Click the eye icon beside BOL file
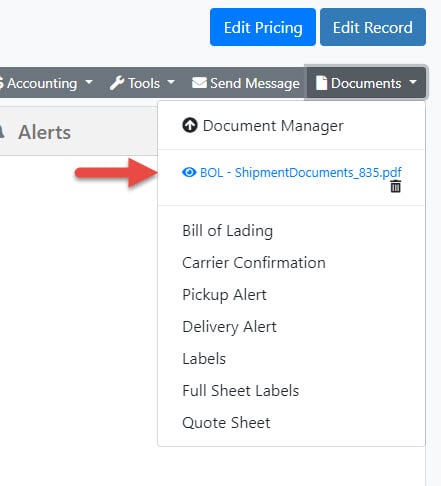 tap(189, 172)
